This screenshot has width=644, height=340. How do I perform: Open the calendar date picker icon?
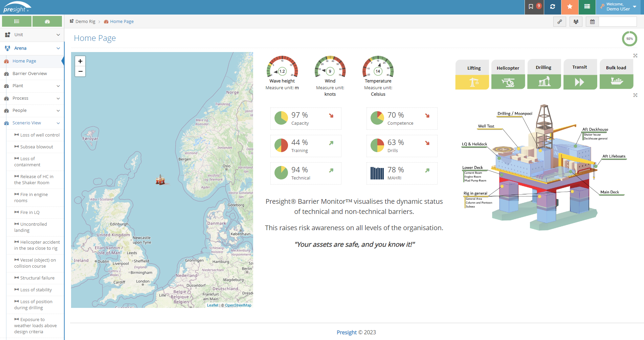[592, 21]
